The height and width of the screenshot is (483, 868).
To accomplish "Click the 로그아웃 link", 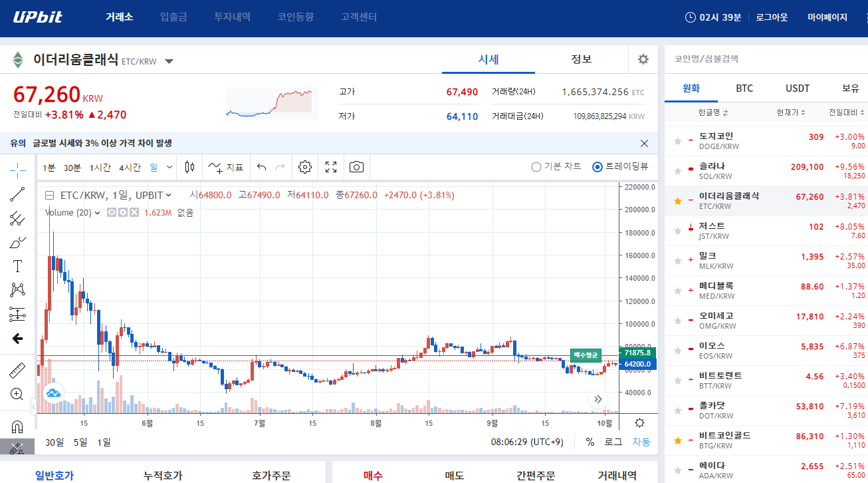I will point(772,17).
